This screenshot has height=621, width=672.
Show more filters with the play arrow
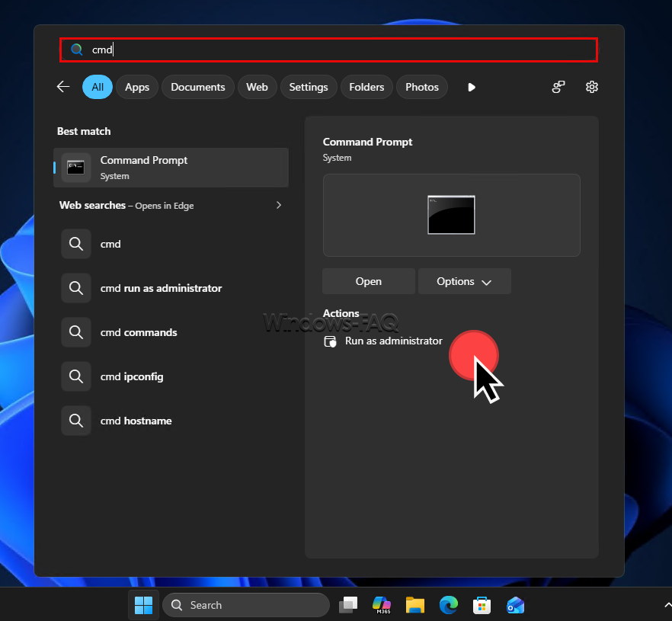pyautogui.click(x=472, y=88)
